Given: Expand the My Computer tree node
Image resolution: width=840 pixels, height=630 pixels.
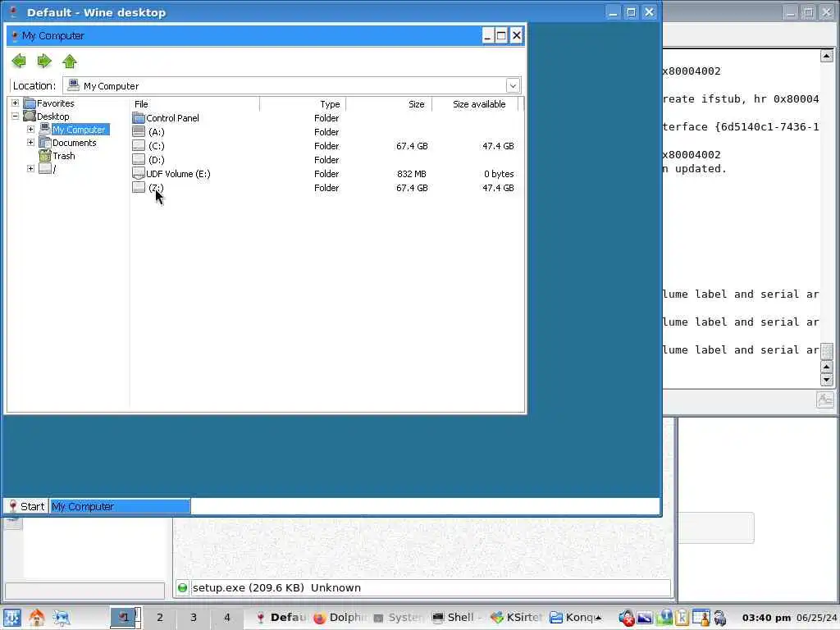Looking at the screenshot, I should [30, 129].
